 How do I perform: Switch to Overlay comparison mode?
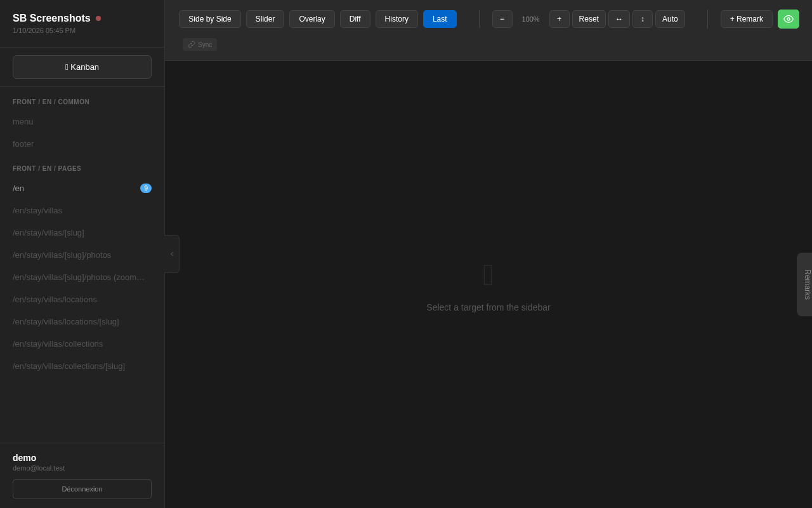[x=312, y=19]
